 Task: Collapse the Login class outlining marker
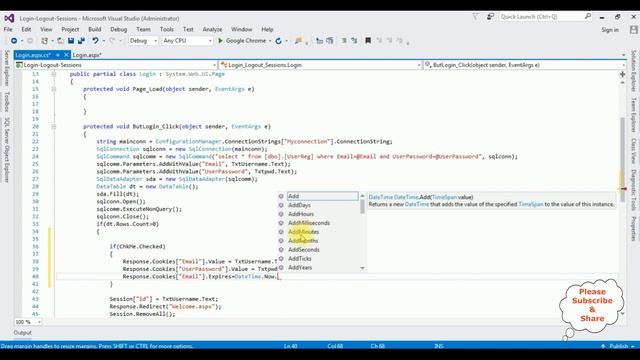(x=53, y=74)
